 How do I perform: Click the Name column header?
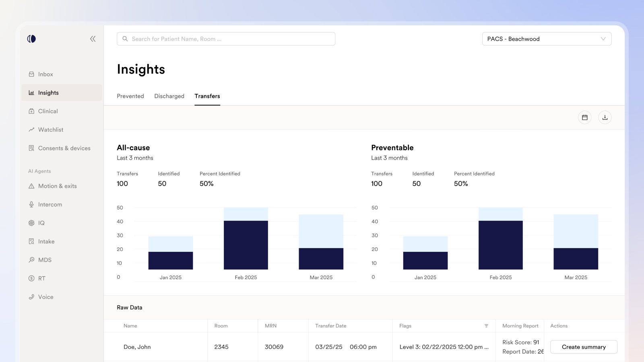[130, 326]
